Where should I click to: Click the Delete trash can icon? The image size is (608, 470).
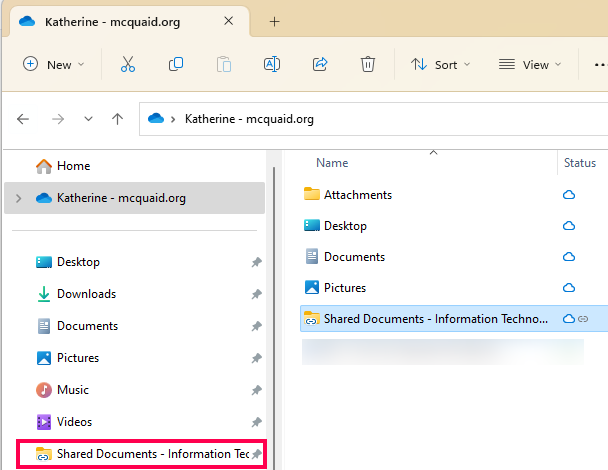(368, 64)
